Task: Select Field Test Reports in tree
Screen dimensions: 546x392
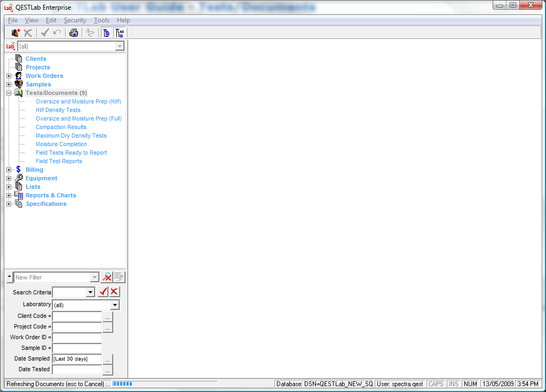Action: tap(59, 161)
